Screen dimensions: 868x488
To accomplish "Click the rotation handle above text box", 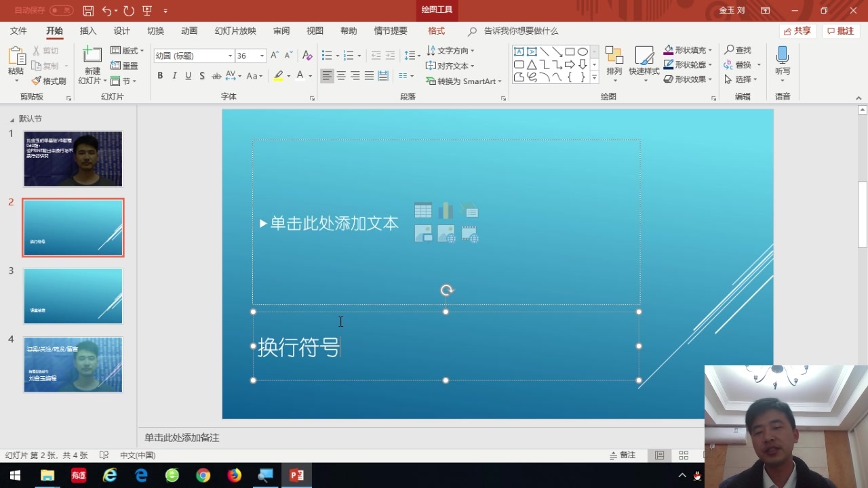I will coord(446,290).
